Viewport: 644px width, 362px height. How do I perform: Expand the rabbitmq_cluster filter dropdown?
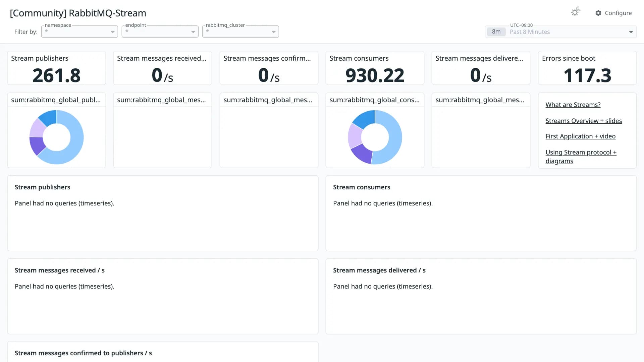coord(240,32)
